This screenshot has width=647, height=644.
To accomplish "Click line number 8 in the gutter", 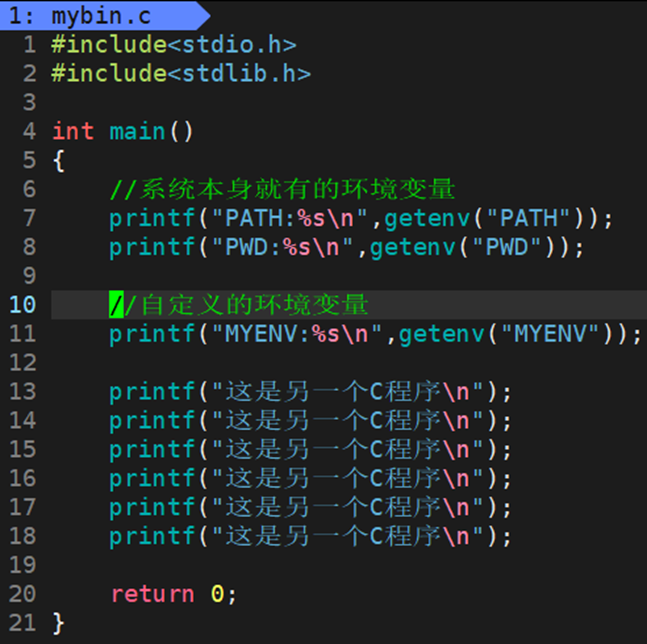I will (x=30, y=247).
